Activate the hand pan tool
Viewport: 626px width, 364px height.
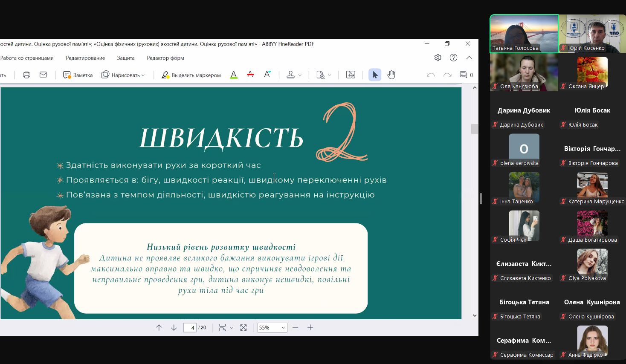(x=391, y=75)
